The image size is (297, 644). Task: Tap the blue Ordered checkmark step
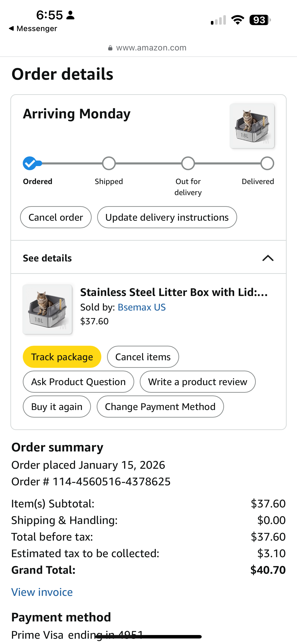[x=30, y=164]
